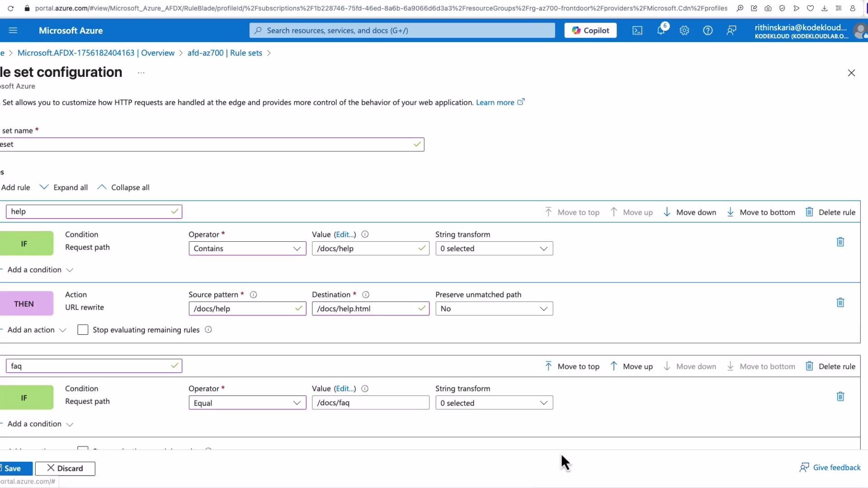Click the browser reload icon

click(x=10, y=8)
